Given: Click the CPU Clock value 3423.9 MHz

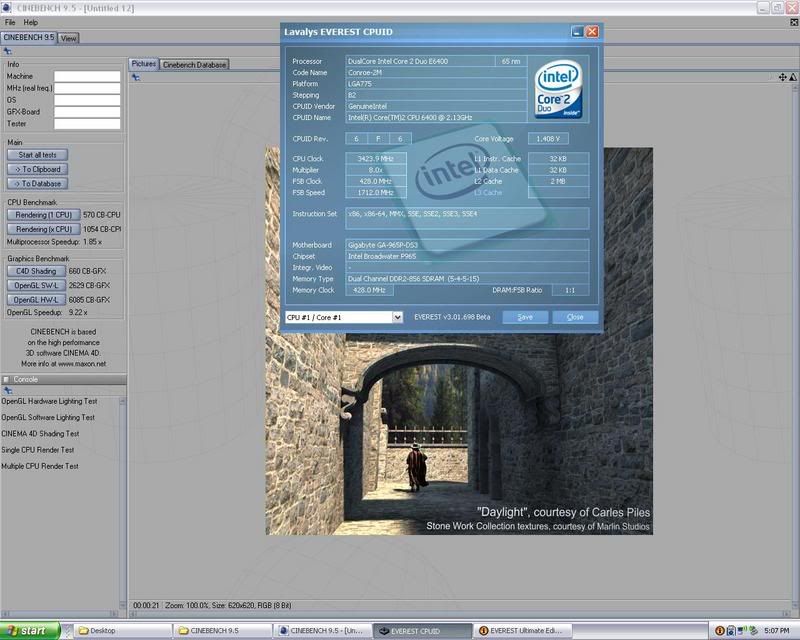Looking at the screenshot, I should 376,159.
